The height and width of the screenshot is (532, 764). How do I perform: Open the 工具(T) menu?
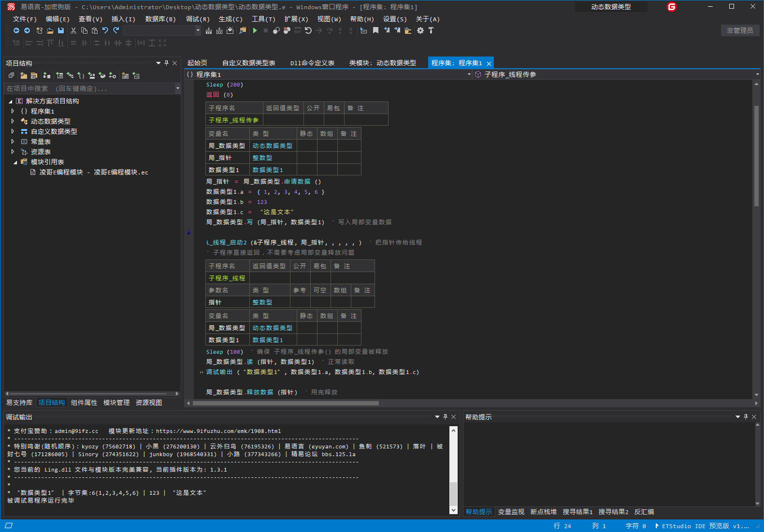tap(263, 19)
